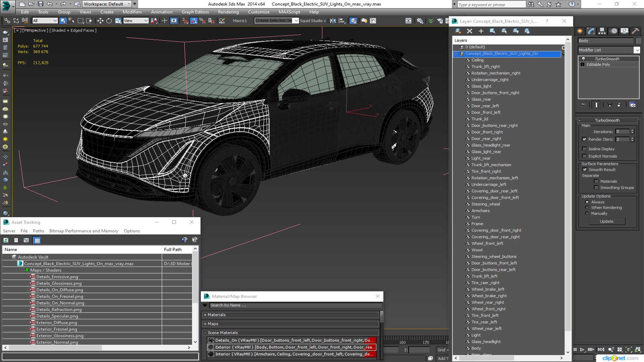This screenshot has height=362, width=644.
Task: Click the Select and Link icon
Action: point(7,21)
